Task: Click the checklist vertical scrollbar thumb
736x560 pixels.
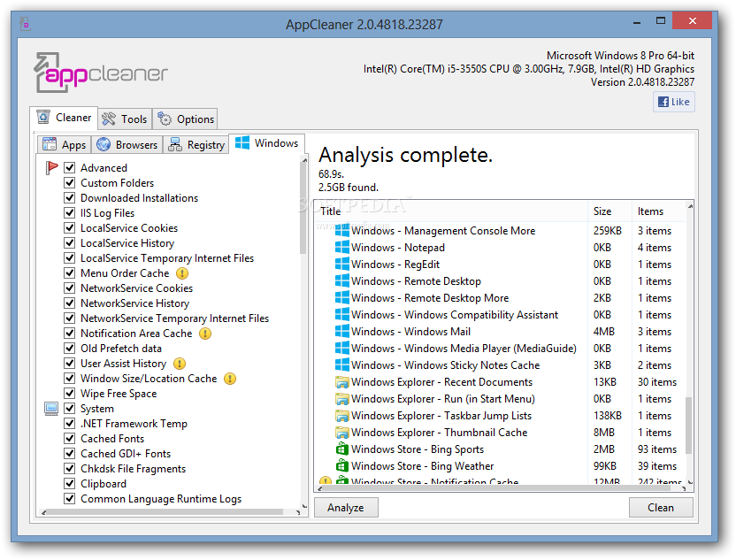Action: (x=303, y=209)
